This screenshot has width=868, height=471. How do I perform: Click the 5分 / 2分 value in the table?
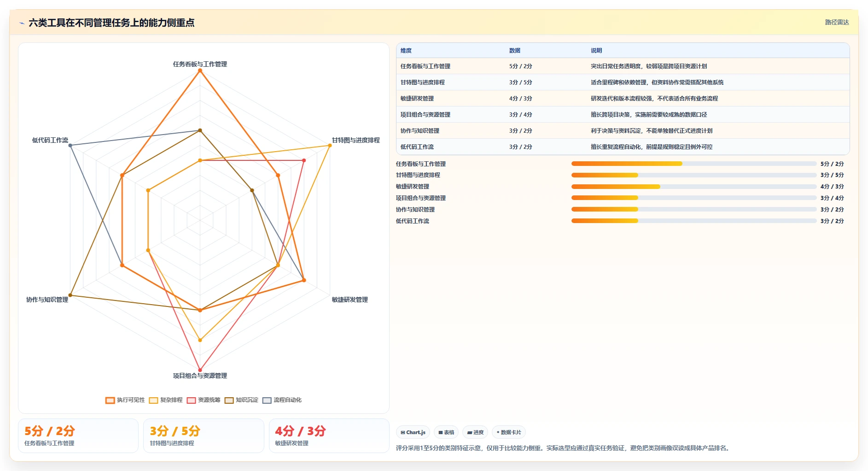[x=521, y=66]
